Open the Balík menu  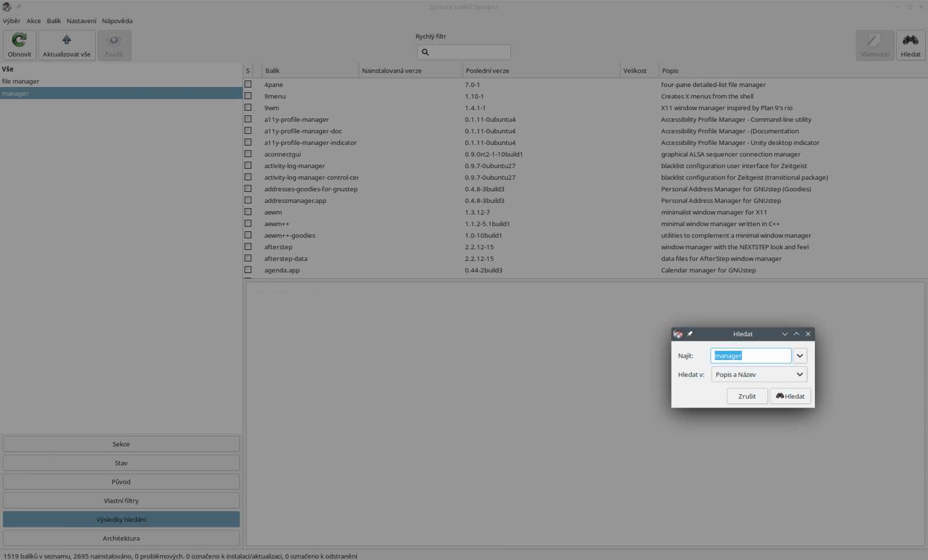54,21
